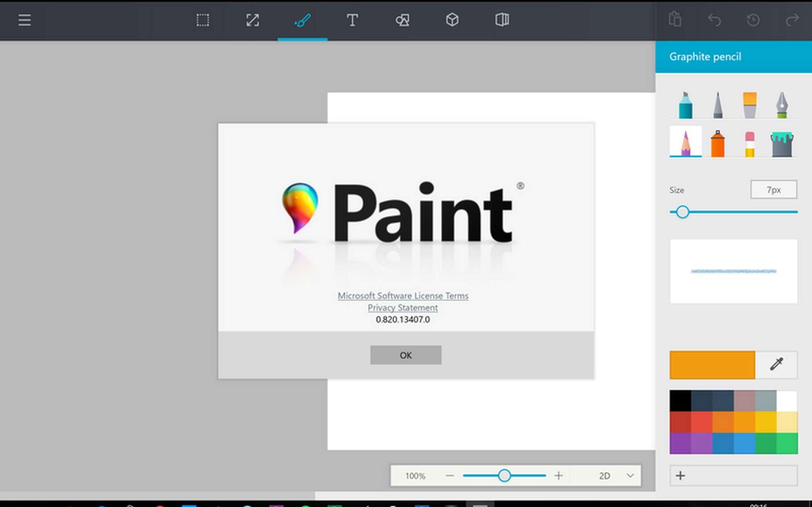Open the Text tool
Viewport: 812px width, 507px height.
coord(352,20)
